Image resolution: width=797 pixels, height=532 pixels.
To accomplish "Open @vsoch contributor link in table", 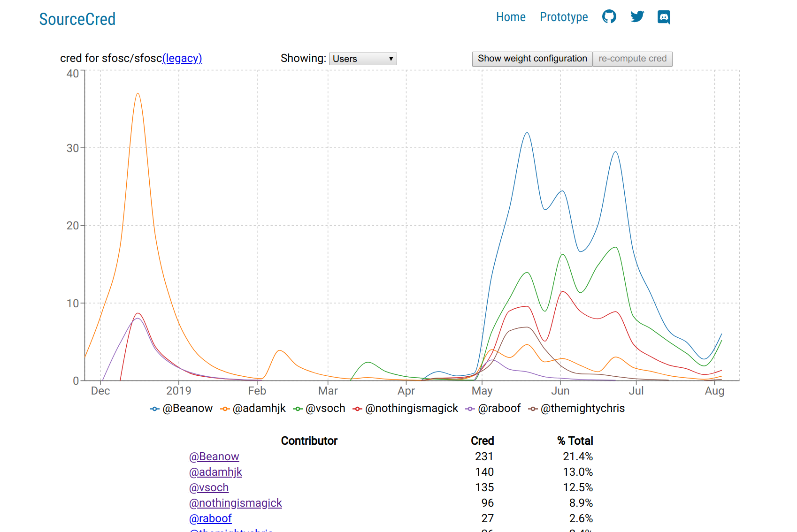I will click(x=209, y=487).
